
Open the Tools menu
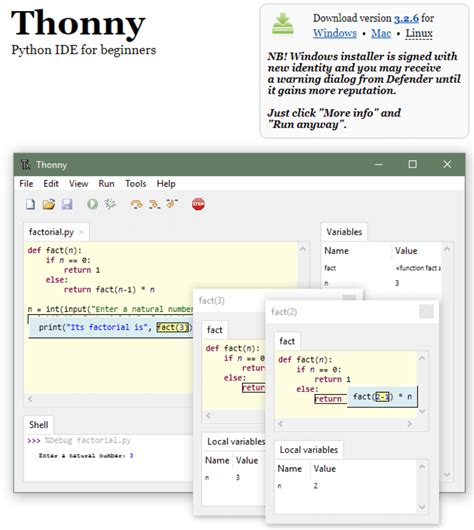(136, 184)
